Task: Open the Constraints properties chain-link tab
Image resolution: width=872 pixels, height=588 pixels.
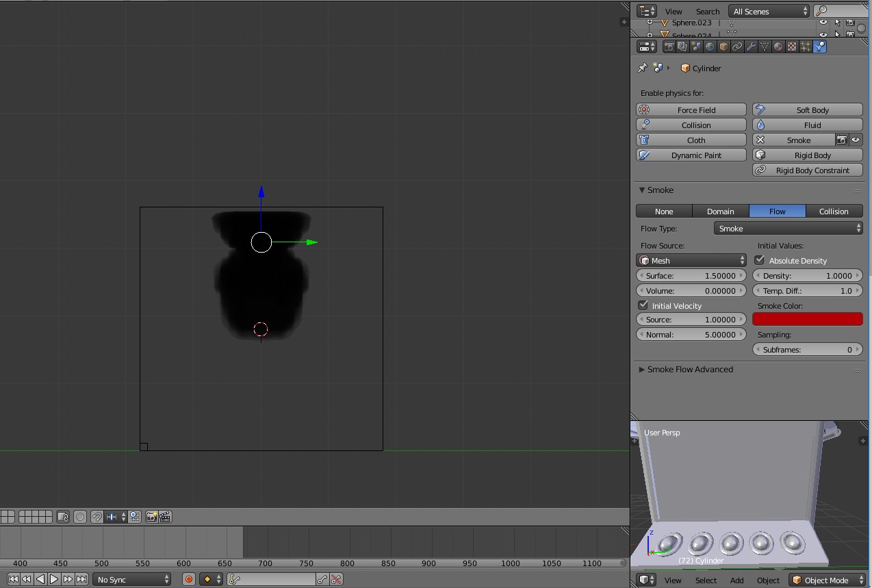Action: 737,47
